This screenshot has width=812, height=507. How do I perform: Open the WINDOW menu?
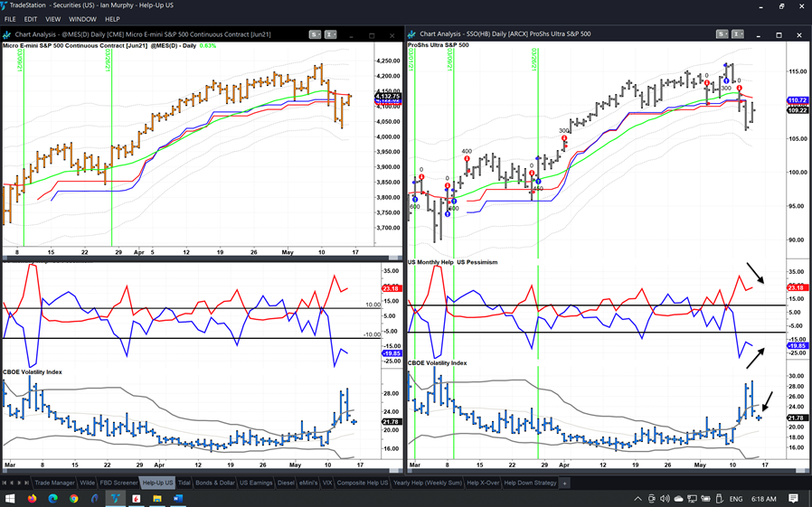pyautogui.click(x=82, y=19)
